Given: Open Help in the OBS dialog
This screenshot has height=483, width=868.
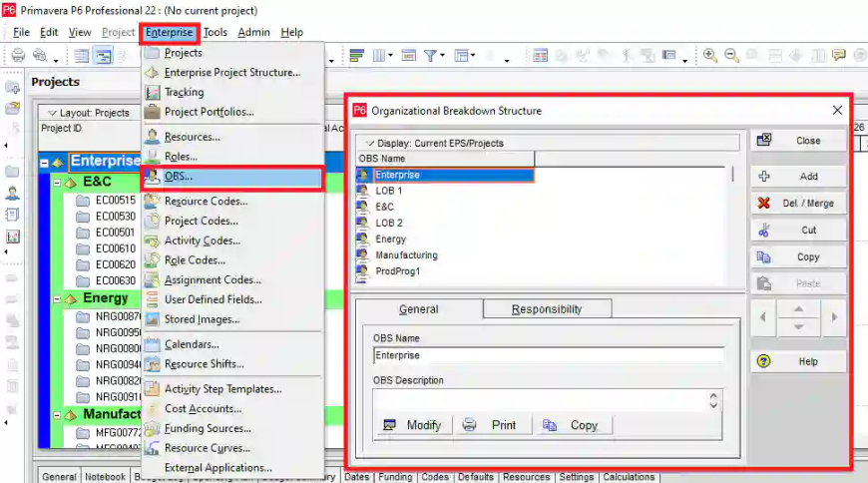Looking at the screenshot, I should pyautogui.click(x=798, y=361).
